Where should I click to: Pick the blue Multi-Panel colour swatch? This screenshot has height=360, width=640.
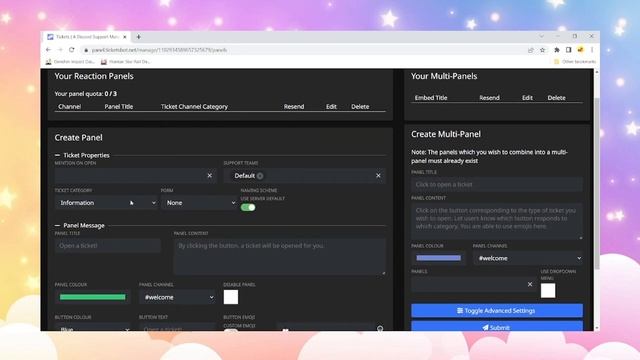tap(438, 258)
